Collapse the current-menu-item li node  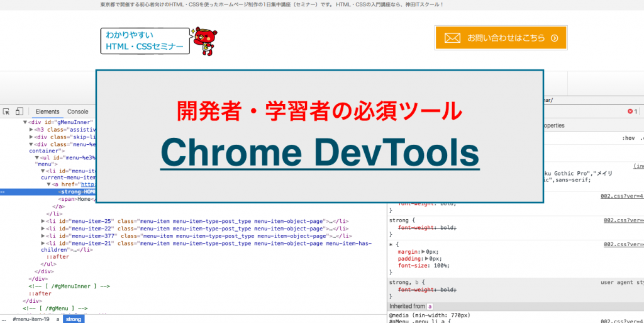(43, 171)
